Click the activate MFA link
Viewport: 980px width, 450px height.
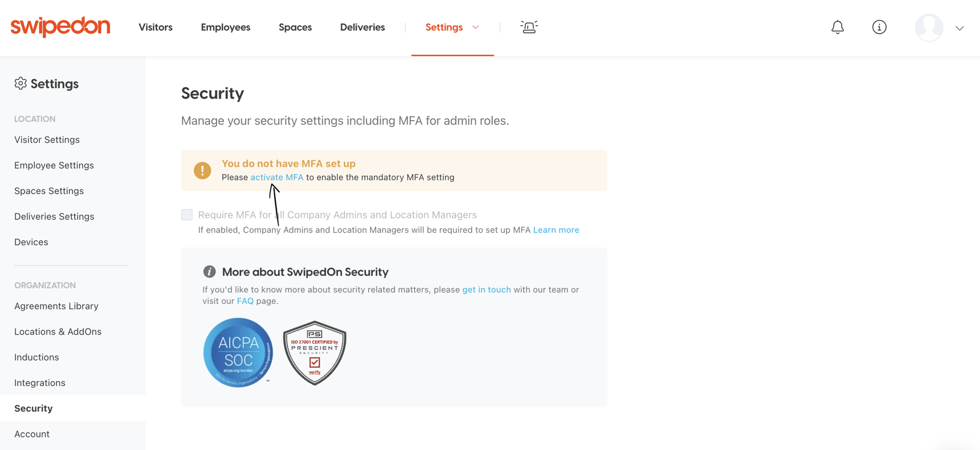click(277, 177)
